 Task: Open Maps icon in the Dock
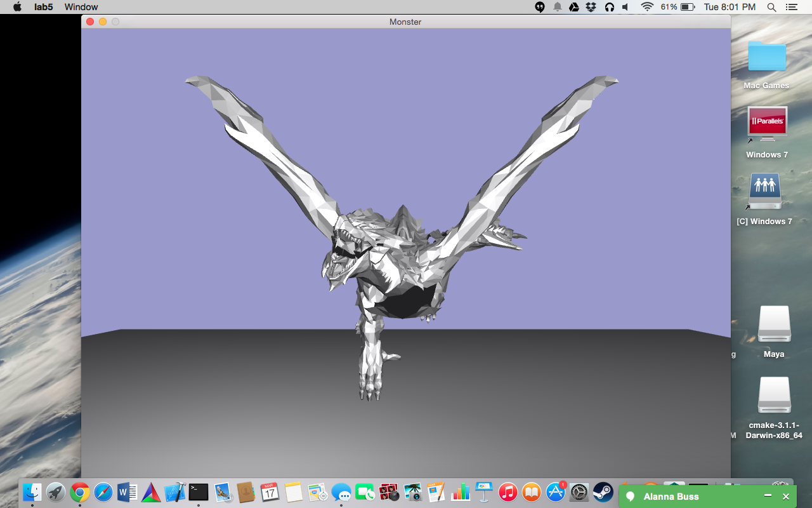(x=317, y=492)
